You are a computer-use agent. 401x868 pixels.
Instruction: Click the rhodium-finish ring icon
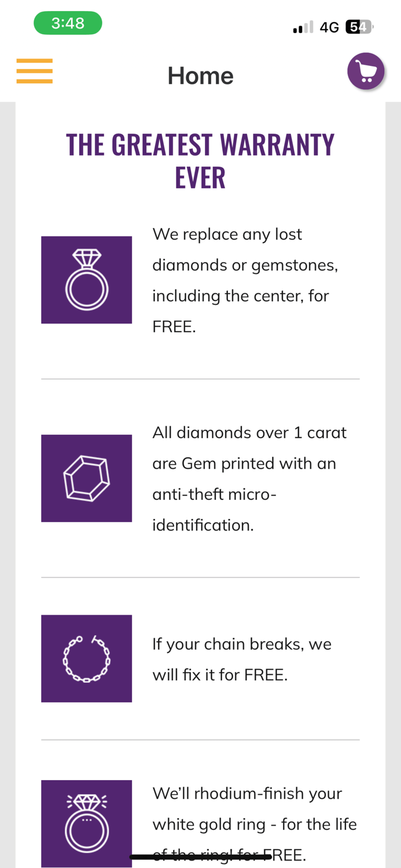(x=86, y=823)
